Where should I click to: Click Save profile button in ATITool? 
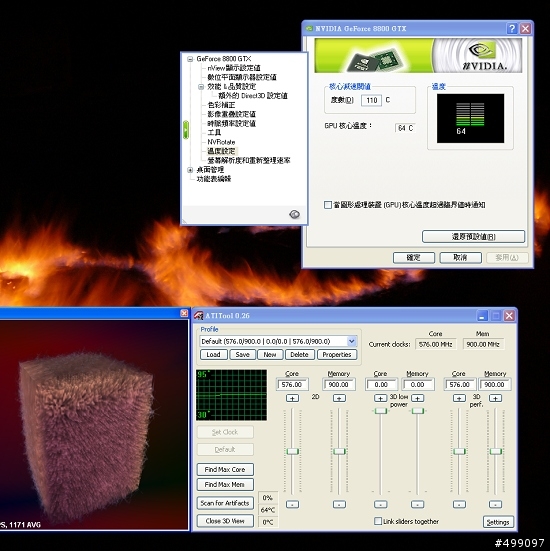(242, 355)
